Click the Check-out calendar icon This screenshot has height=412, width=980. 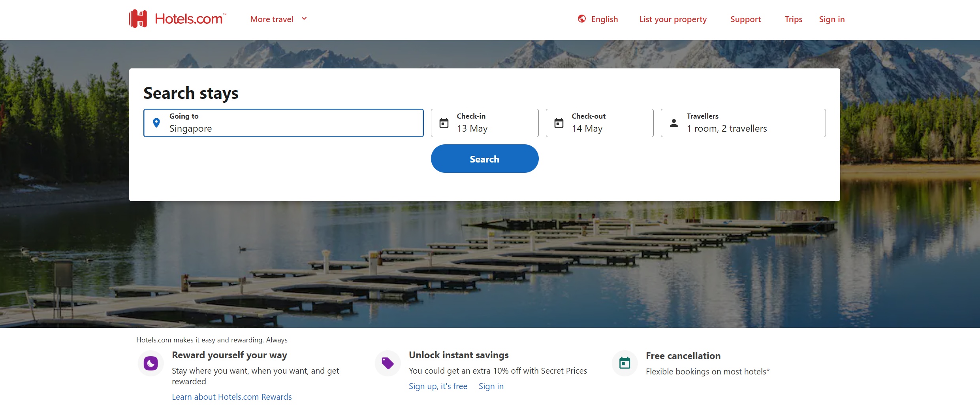[559, 123]
